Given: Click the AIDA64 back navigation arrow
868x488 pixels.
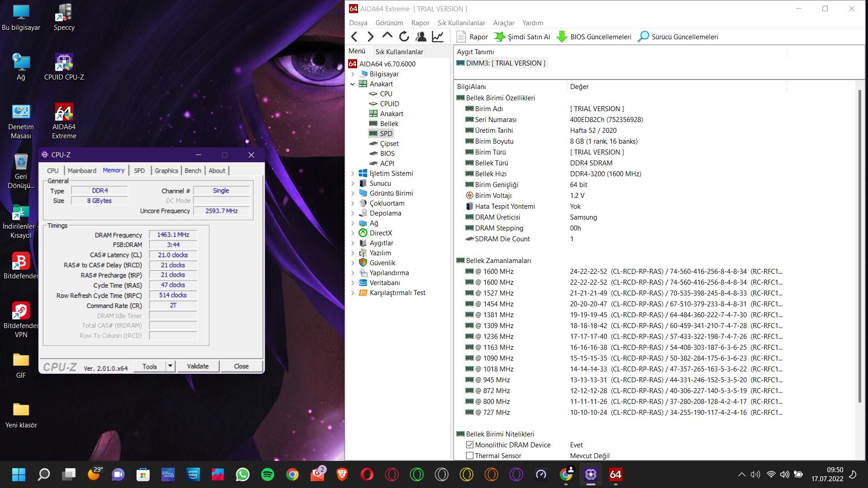Looking at the screenshot, I should click(354, 37).
